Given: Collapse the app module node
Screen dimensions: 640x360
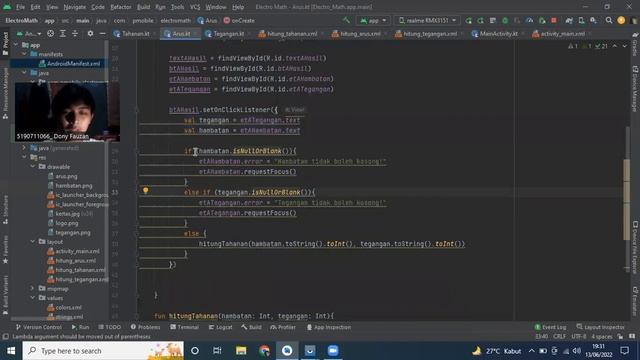Looking at the screenshot, I should pos(17,45).
